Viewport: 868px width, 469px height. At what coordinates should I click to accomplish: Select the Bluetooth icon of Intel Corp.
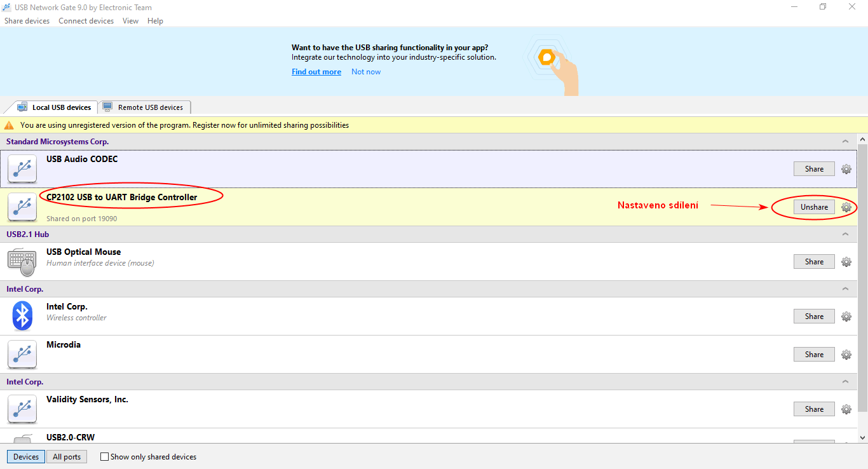click(23, 316)
